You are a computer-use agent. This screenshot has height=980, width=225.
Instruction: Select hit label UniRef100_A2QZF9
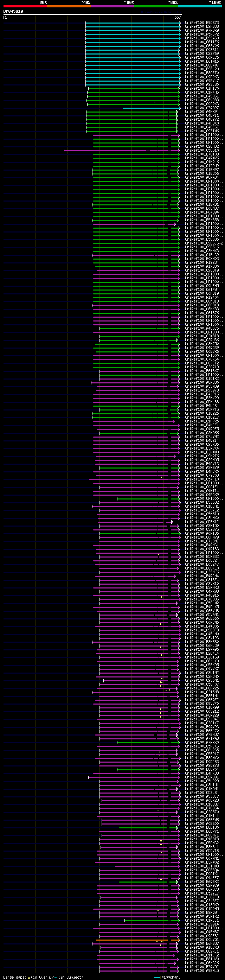tap(202, 897)
